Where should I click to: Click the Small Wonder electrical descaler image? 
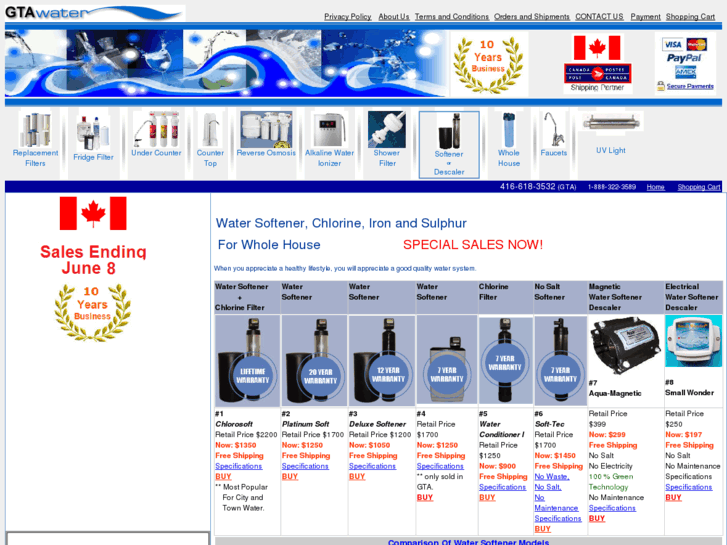[693, 341]
